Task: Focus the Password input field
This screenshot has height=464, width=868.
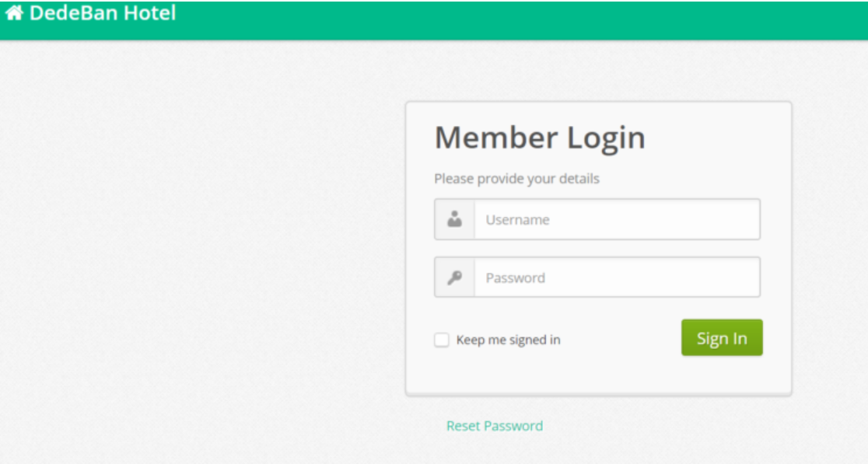Action: 617,277
